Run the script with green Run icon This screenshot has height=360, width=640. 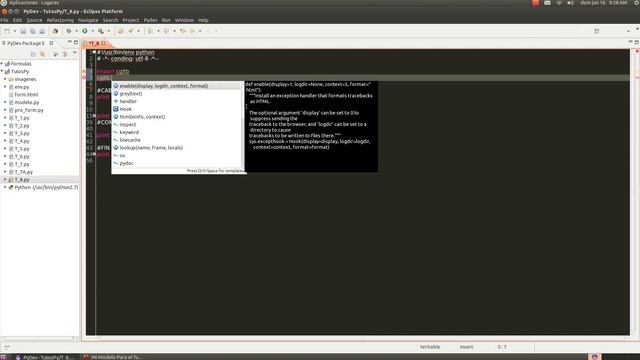tap(85, 31)
